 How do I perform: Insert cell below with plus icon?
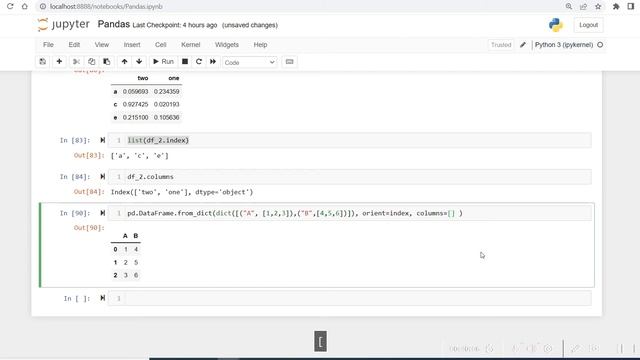pos(59,62)
